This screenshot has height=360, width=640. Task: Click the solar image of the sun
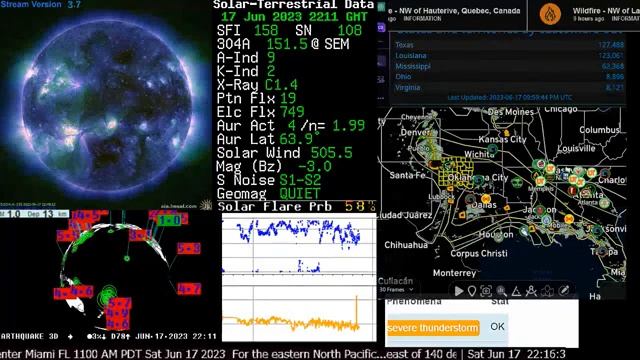(x=107, y=104)
